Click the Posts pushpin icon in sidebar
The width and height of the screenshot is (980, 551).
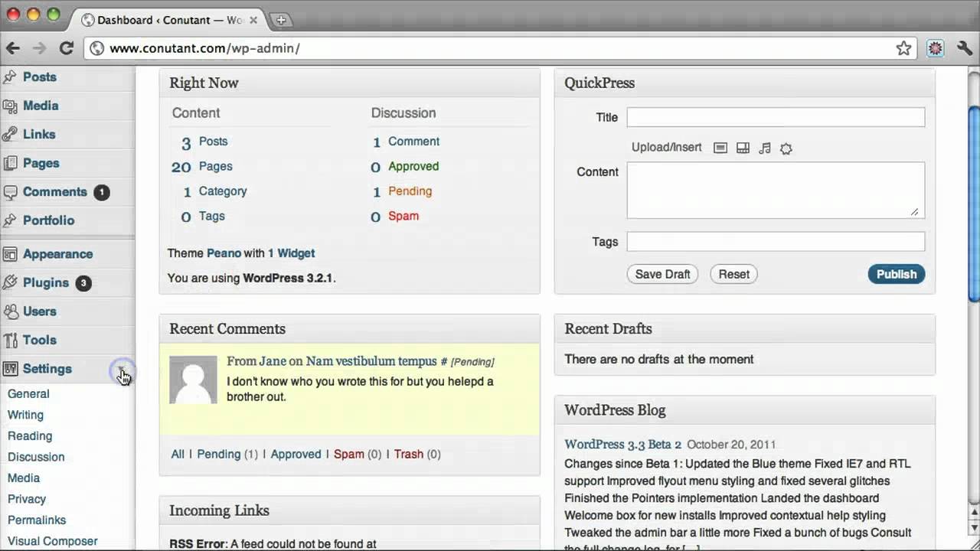(x=10, y=77)
